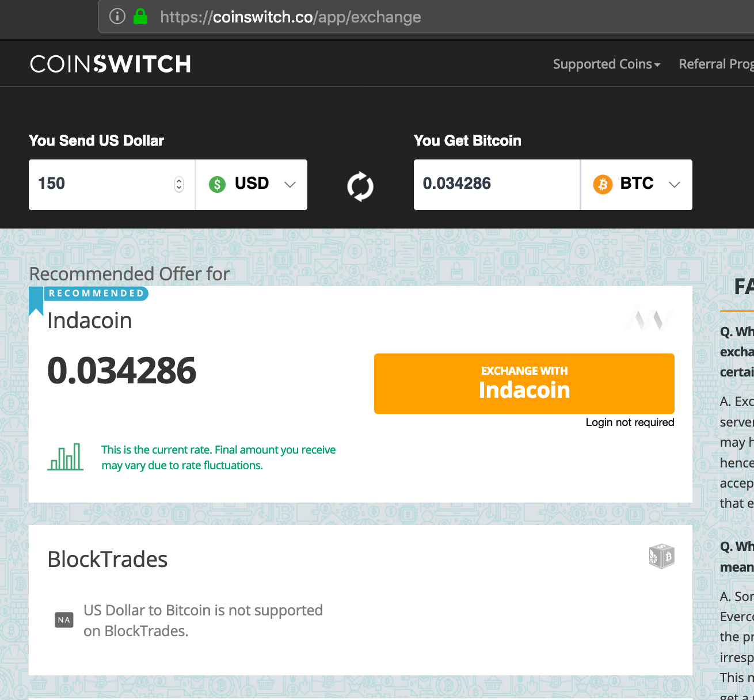Click the orange Bitcoin coin icon

(603, 184)
